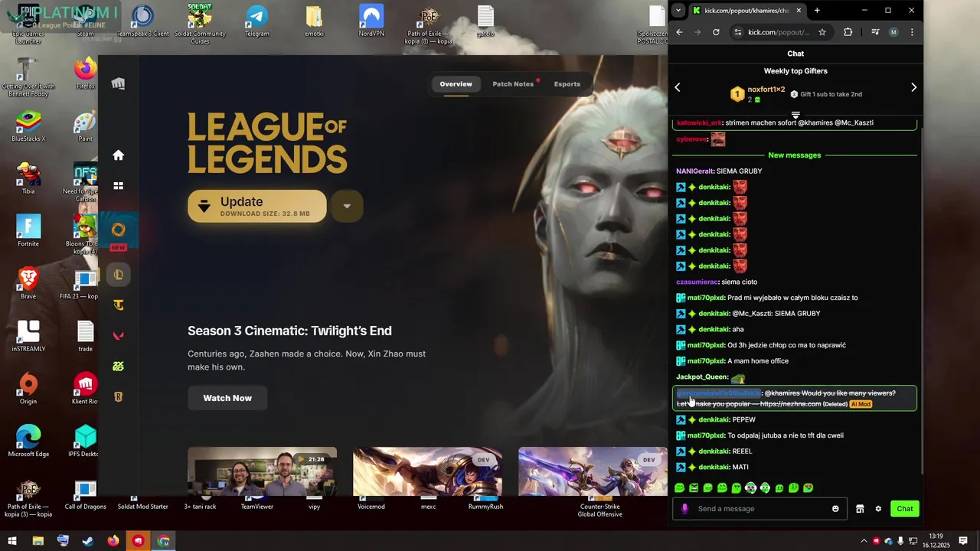Open Chrome's three-dot menu
Image resolution: width=980 pixels, height=551 pixels.
tap(912, 32)
